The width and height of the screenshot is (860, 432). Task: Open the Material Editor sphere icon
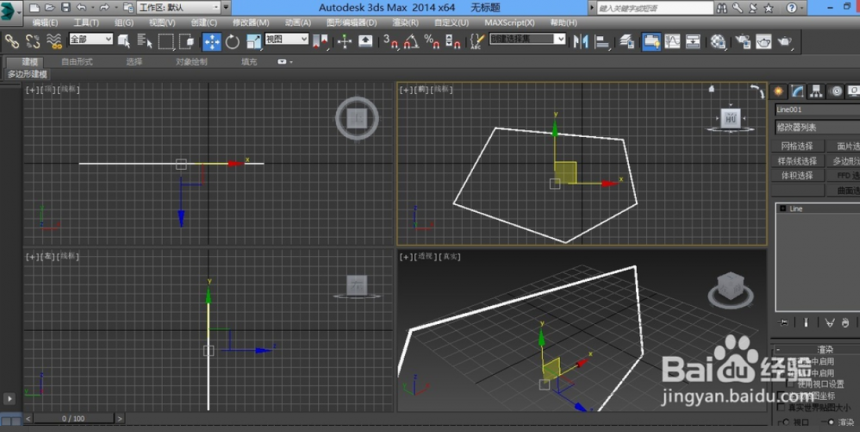click(x=718, y=41)
